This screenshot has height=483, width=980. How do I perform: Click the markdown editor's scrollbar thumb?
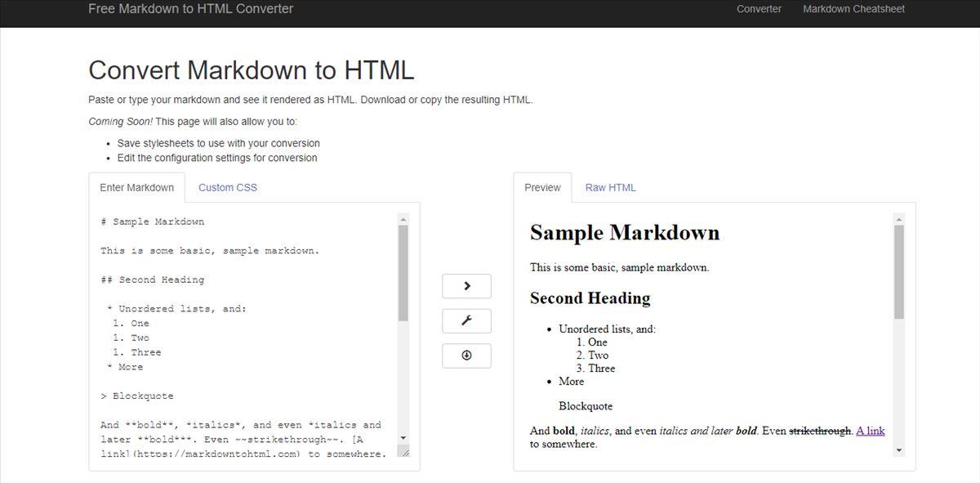(x=402, y=270)
